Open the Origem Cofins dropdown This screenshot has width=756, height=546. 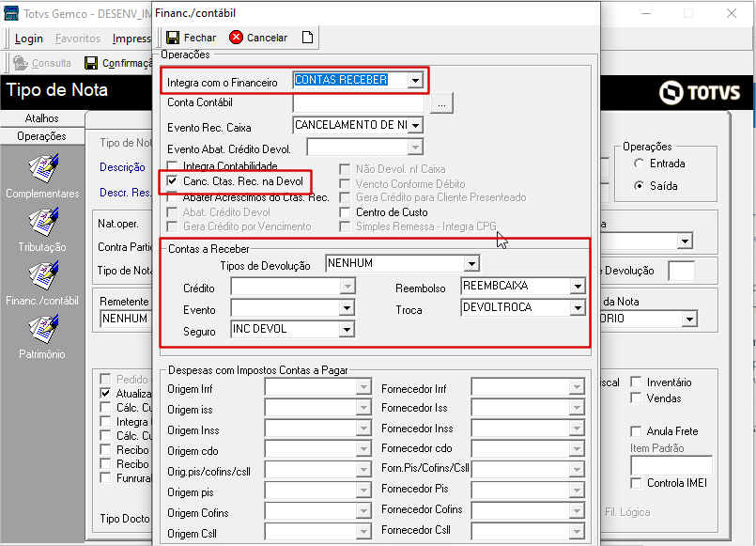[363, 511]
